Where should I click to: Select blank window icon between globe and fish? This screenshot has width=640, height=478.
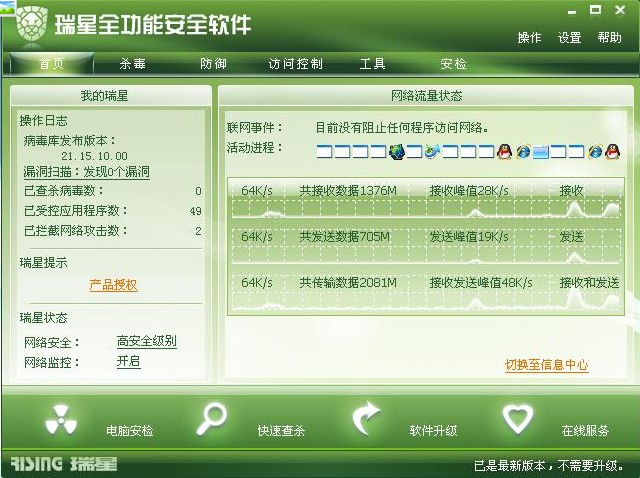(414, 152)
